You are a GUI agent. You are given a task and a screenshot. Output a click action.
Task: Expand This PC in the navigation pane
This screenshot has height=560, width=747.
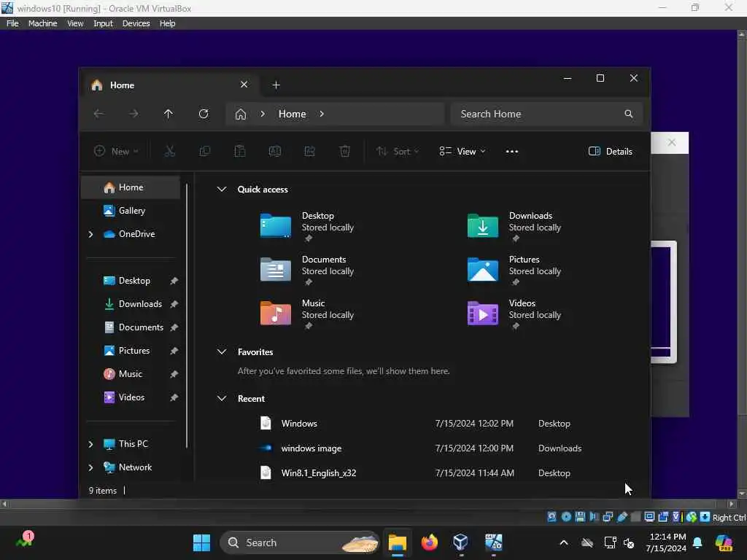click(x=90, y=444)
